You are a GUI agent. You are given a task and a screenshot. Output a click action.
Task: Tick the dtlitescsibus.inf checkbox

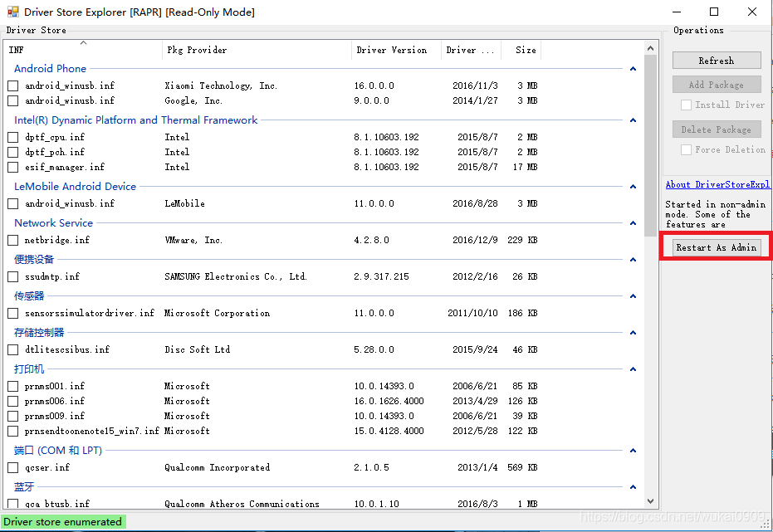tap(13, 349)
